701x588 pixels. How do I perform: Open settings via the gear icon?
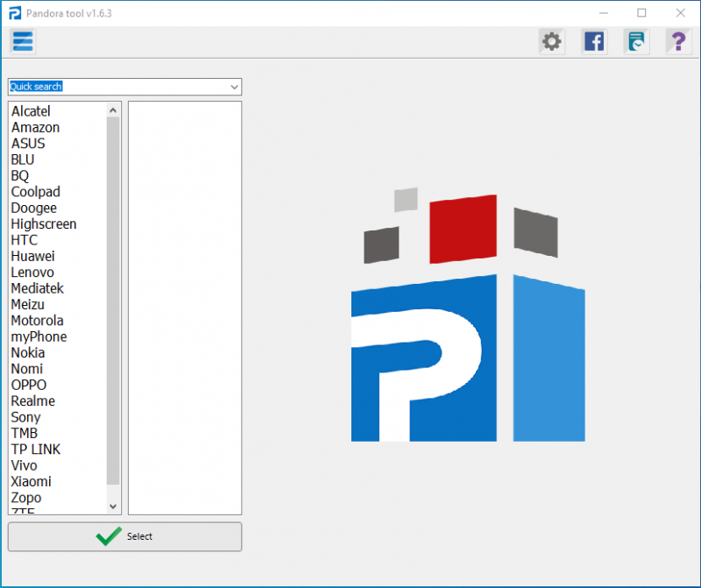[x=551, y=41]
